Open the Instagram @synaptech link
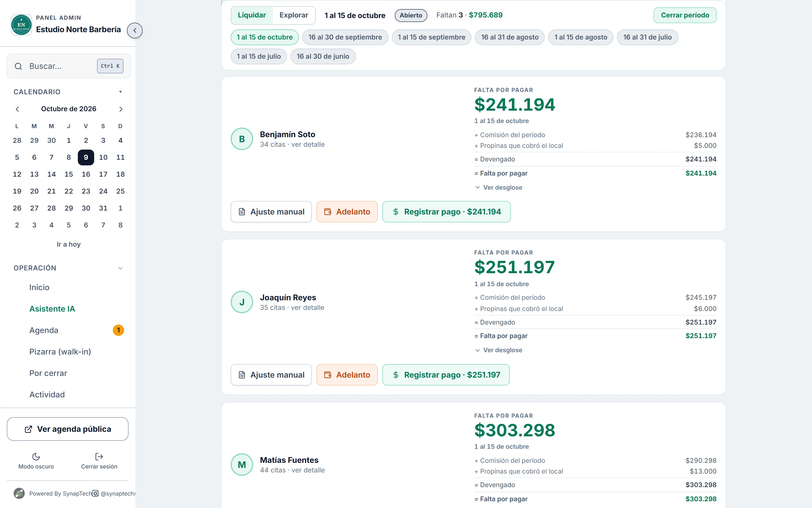Image resolution: width=812 pixels, height=508 pixels. click(114, 493)
